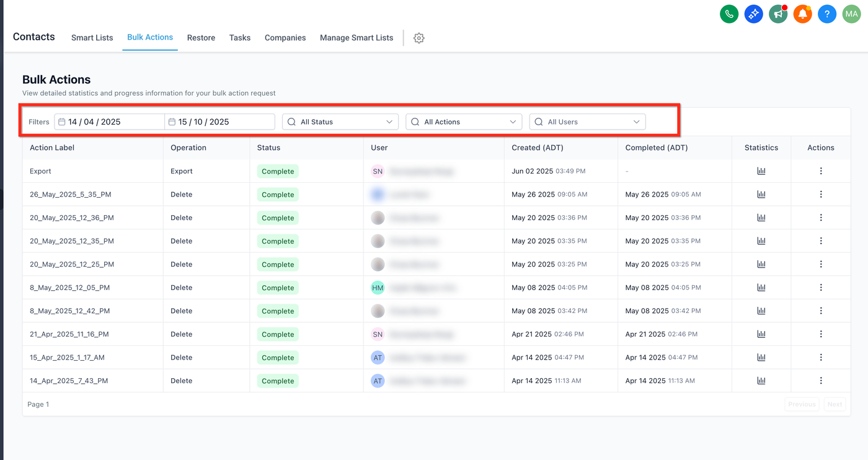Go to the Companies tab
The height and width of the screenshot is (460, 868).
click(x=285, y=38)
